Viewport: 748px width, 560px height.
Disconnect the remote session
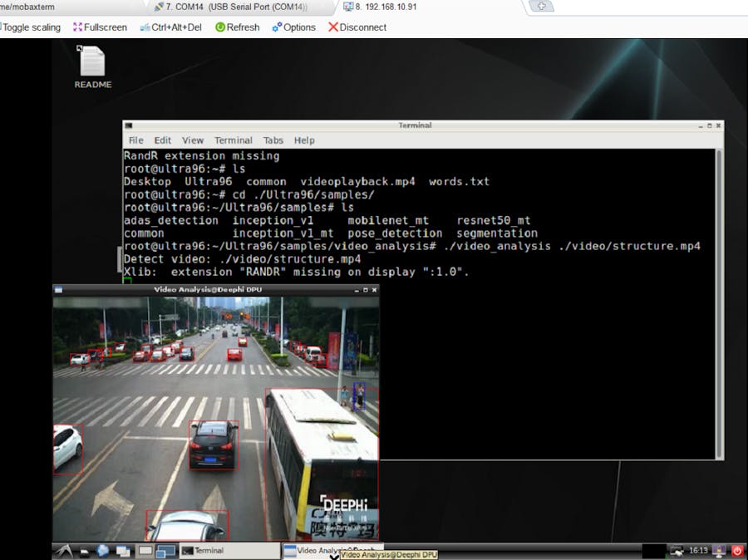click(357, 27)
